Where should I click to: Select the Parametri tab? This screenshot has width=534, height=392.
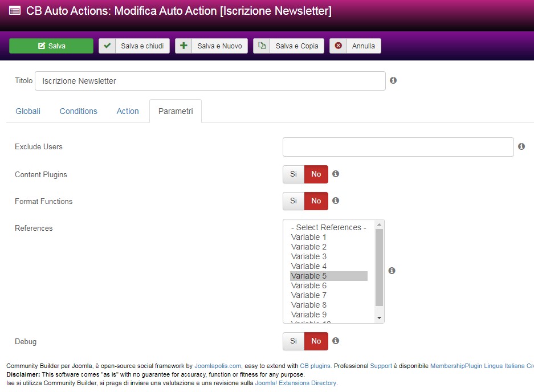(x=176, y=111)
